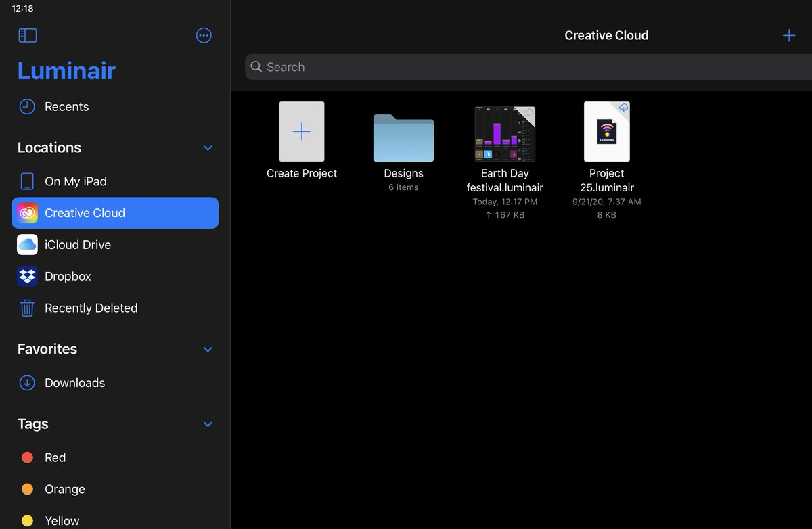Click the Designs folder name label
Image resolution: width=812 pixels, height=529 pixels.
click(x=403, y=173)
